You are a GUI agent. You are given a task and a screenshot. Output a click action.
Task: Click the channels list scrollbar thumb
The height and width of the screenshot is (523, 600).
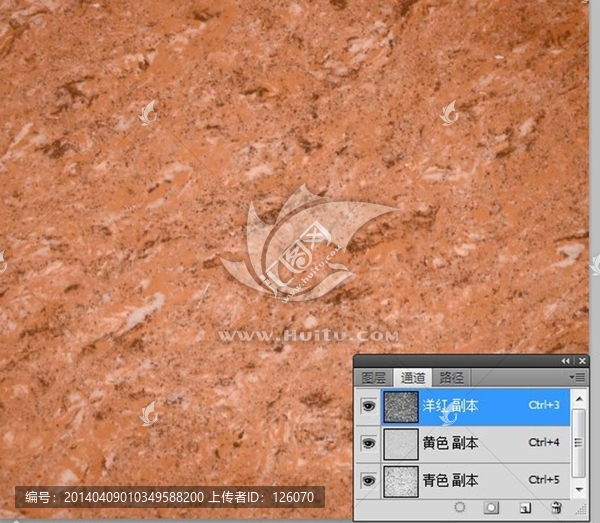click(x=579, y=443)
